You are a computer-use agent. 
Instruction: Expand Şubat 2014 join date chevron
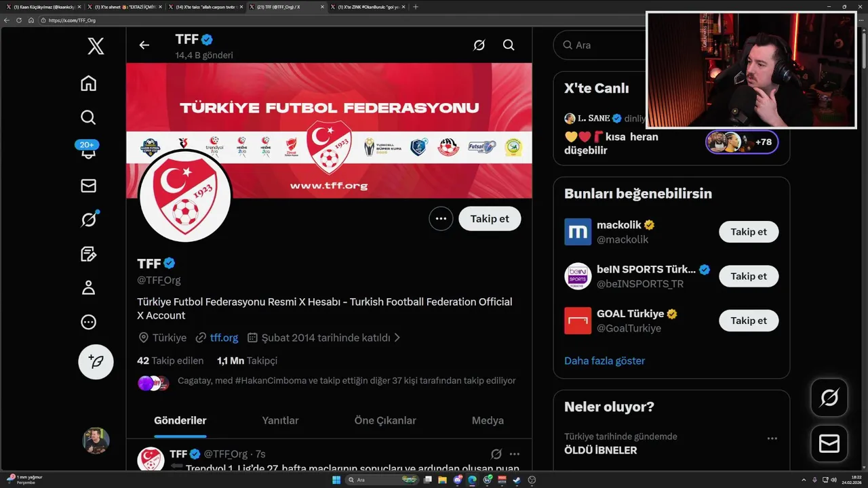tap(397, 338)
